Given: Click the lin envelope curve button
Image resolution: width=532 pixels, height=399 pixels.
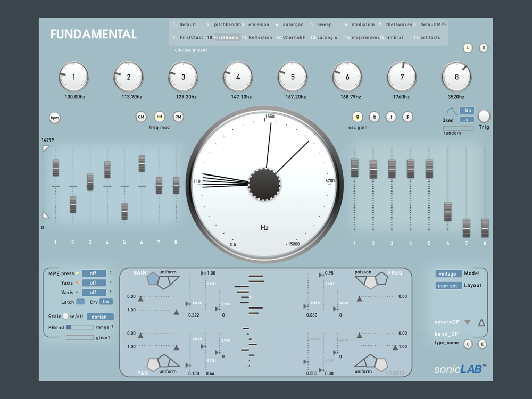Looking at the screenshot, I should click(468, 110).
